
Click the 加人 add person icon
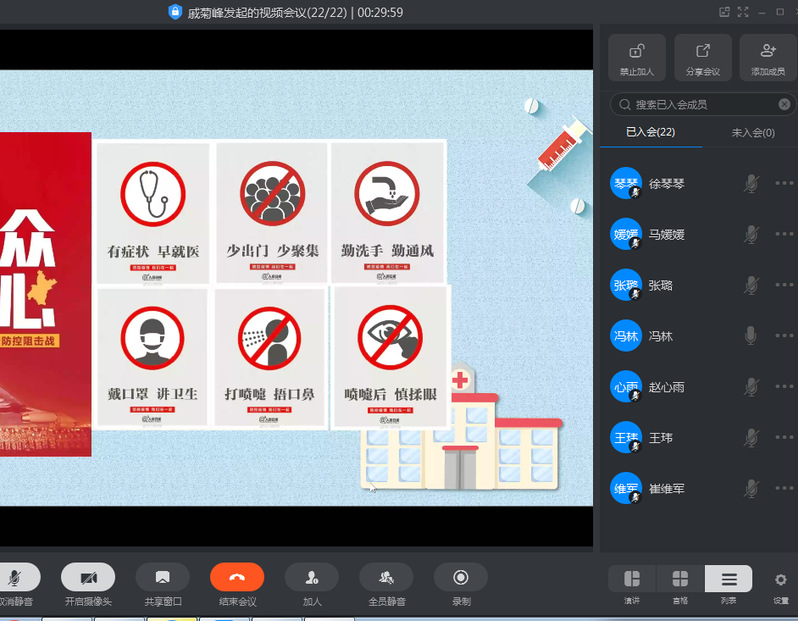click(312, 577)
